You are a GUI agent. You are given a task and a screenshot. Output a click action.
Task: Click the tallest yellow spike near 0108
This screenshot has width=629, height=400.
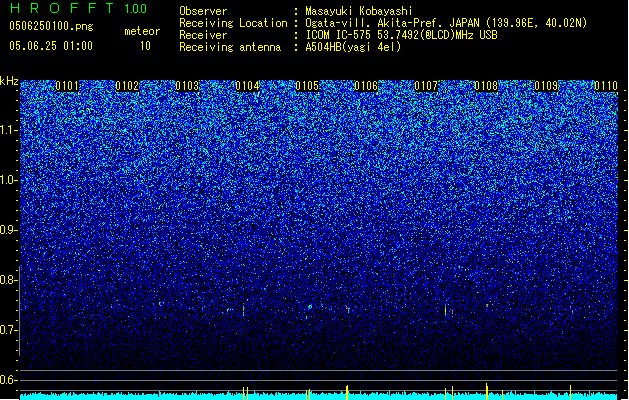(487, 392)
